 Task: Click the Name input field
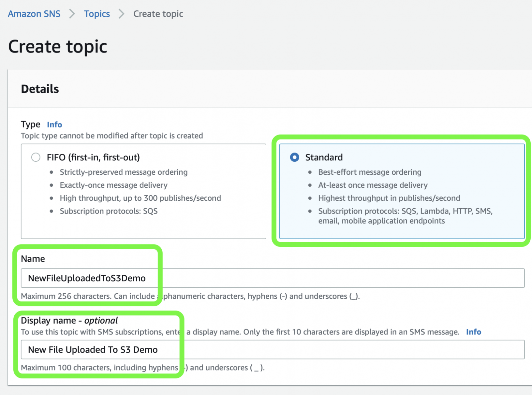[273, 278]
